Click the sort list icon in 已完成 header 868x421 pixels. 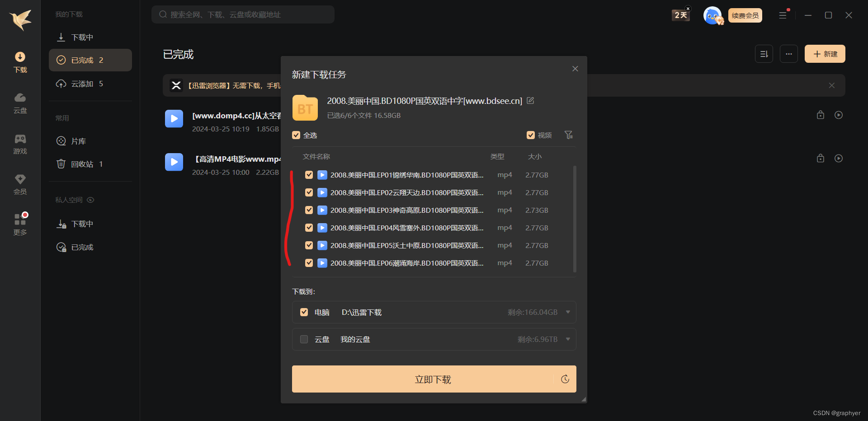764,54
